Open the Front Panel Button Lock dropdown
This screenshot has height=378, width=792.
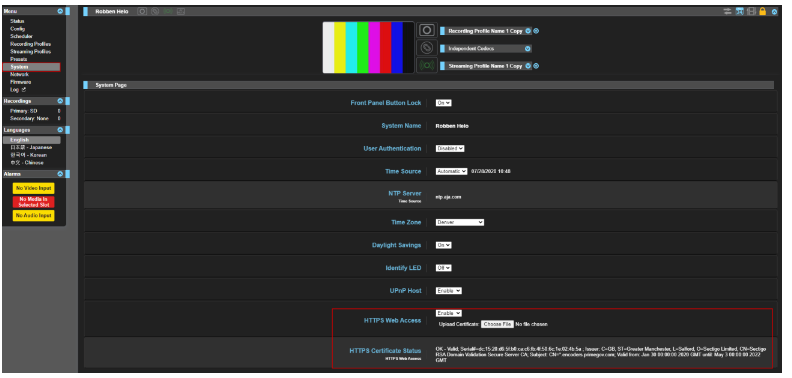(443, 103)
